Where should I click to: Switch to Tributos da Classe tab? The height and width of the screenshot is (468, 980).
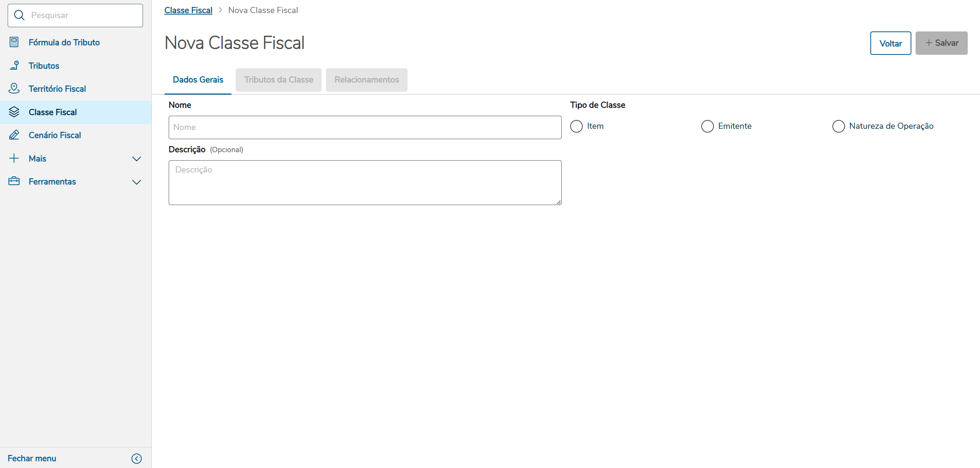tap(278, 80)
